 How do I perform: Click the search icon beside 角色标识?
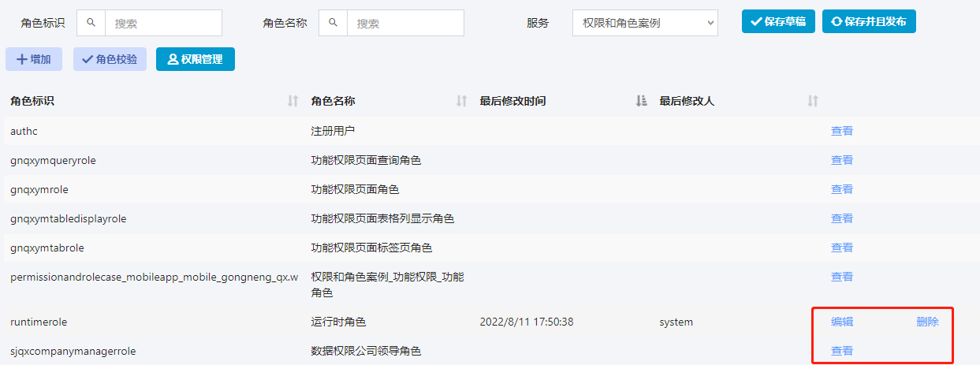tap(91, 23)
